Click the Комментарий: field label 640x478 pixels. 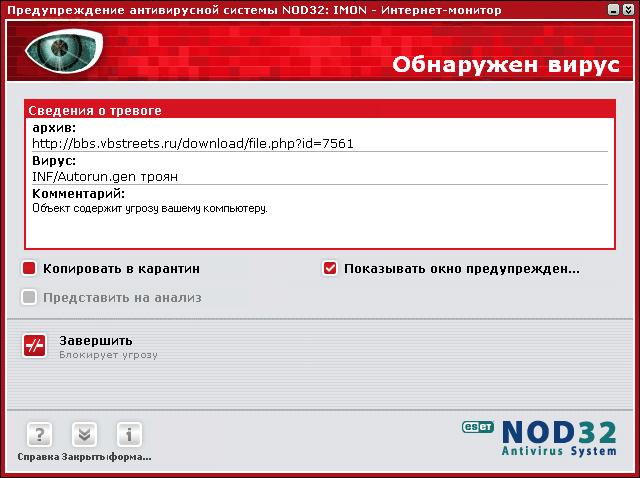pos(78,193)
